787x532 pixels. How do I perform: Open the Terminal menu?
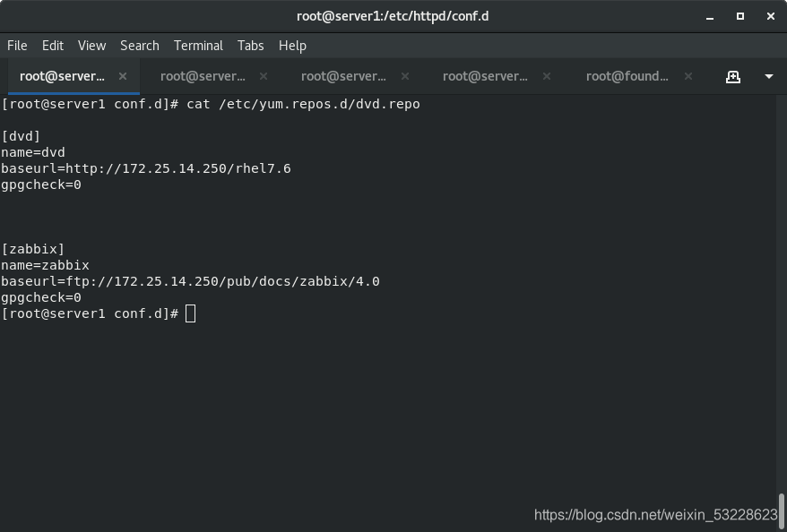click(x=198, y=46)
